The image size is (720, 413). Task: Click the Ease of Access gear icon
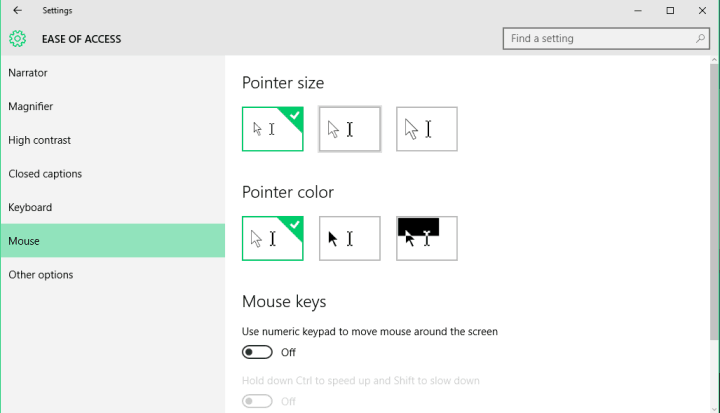[17, 39]
